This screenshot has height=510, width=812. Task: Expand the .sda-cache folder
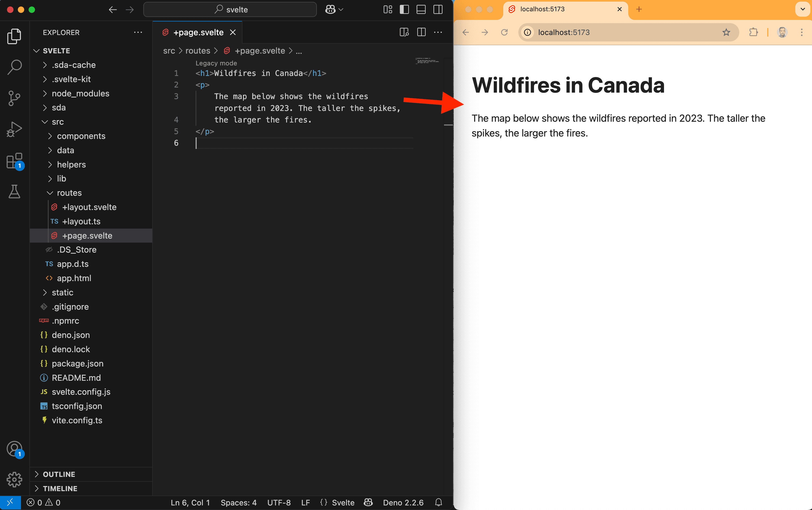click(74, 65)
